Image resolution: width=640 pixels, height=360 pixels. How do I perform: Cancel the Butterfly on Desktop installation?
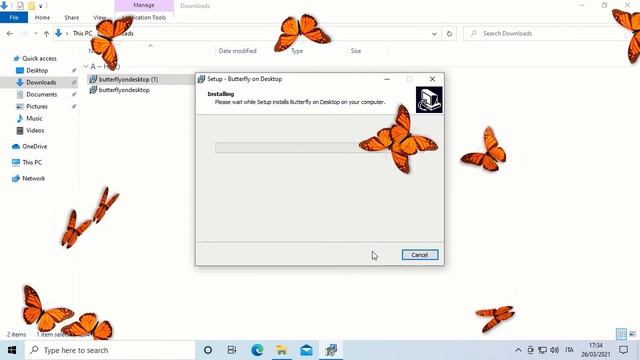pyautogui.click(x=420, y=255)
